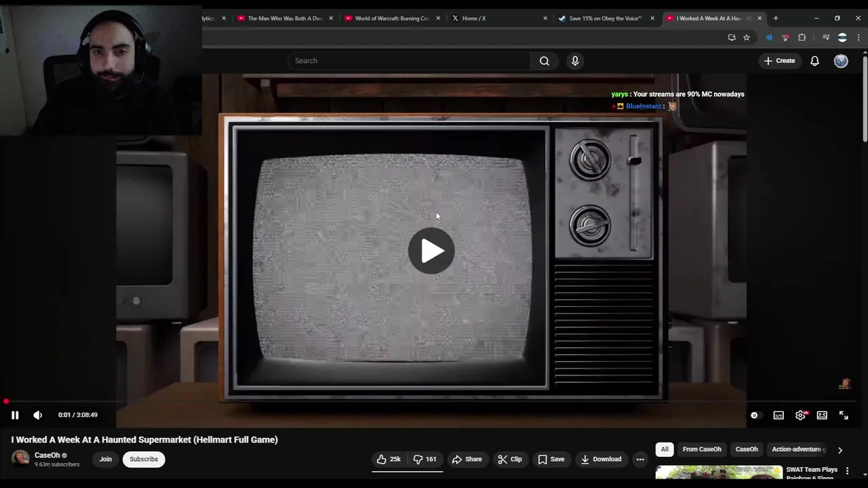The height and width of the screenshot is (488, 868).
Task: Open the Create menu
Action: pyautogui.click(x=778, y=61)
